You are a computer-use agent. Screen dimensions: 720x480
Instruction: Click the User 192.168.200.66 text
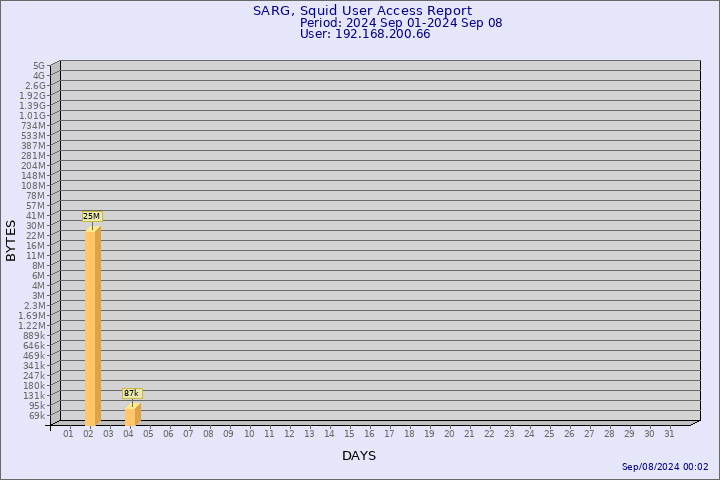[x=365, y=34]
